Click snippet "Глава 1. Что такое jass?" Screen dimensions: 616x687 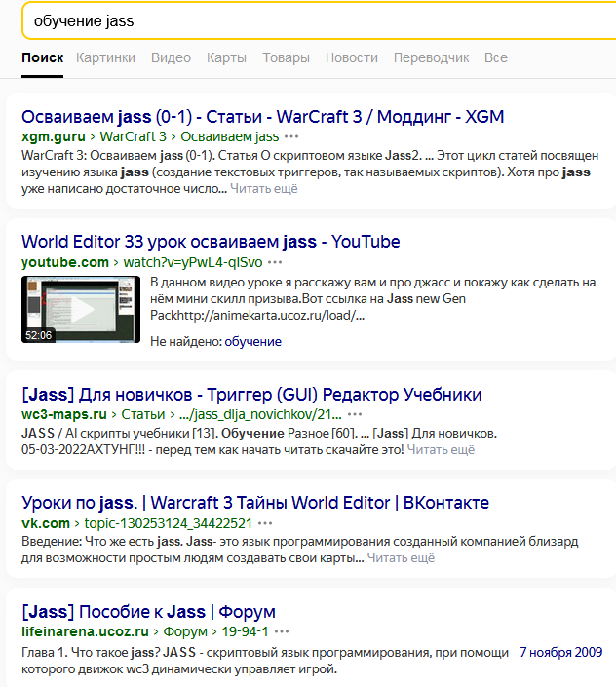[91, 652]
